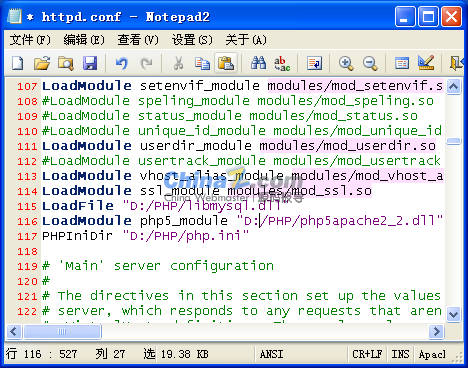Click the text 'setenvif_module' on line 107
This screenshot has width=468, height=368.
(199, 86)
